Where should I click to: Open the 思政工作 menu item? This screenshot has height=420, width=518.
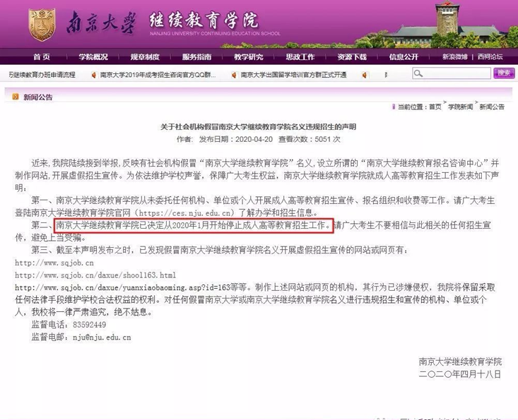point(300,56)
